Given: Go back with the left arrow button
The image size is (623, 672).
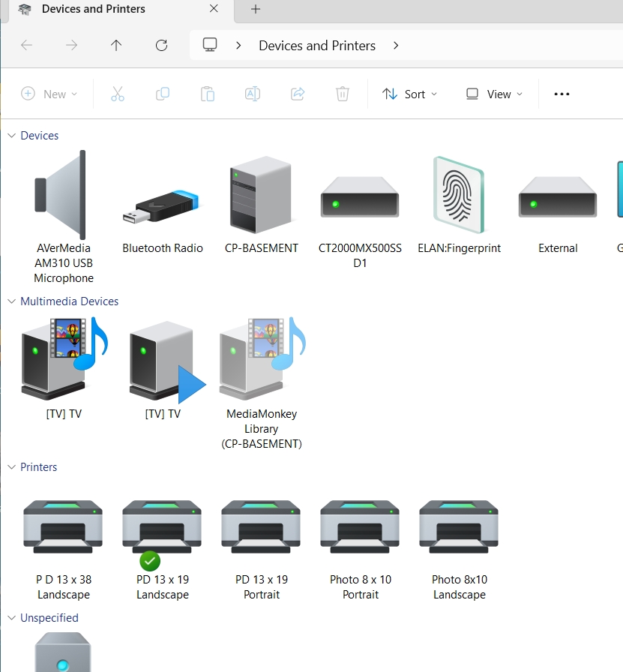Looking at the screenshot, I should pyautogui.click(x=26, y=45).
